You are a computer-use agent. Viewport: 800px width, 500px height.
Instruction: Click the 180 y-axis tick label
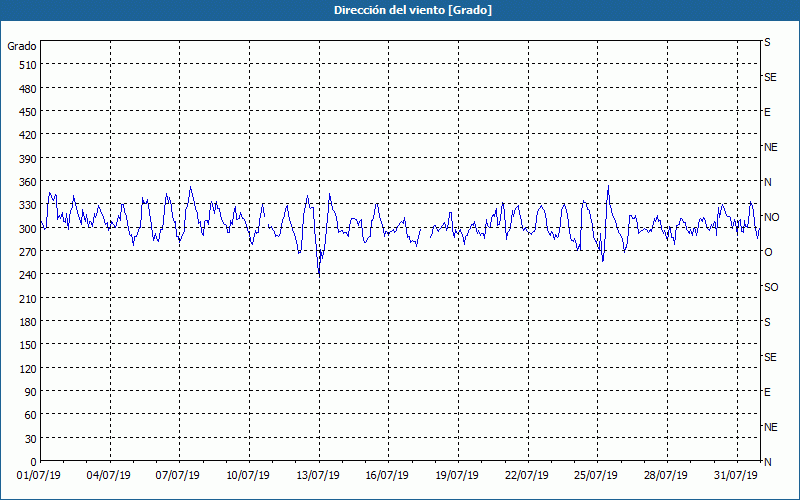(28, 322)
